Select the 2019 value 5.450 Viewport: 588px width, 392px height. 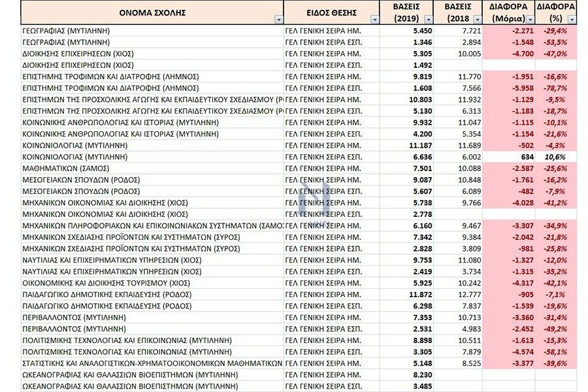point(407,31)
